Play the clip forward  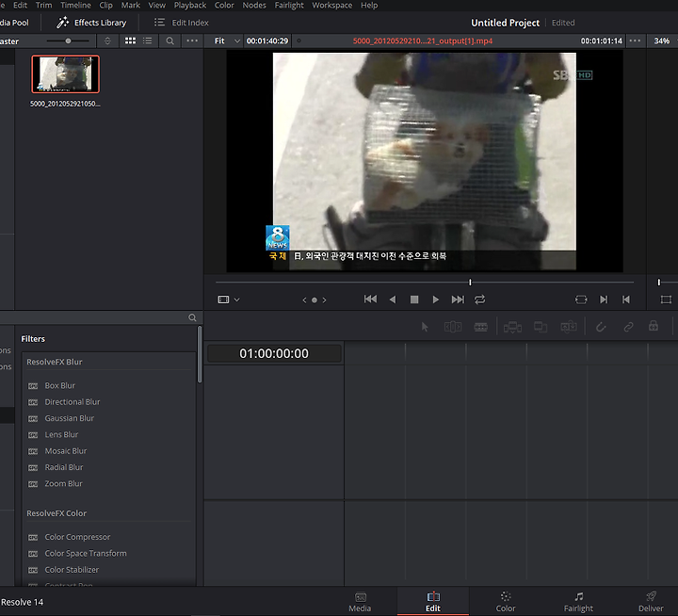pyautogui.click(x=436, y=300)
